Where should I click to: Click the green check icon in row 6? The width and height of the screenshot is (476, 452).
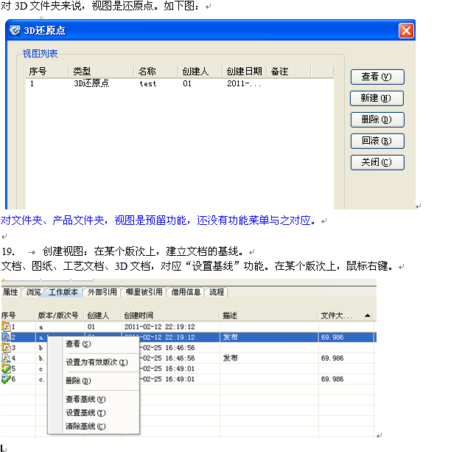click(x=6, y=379)
